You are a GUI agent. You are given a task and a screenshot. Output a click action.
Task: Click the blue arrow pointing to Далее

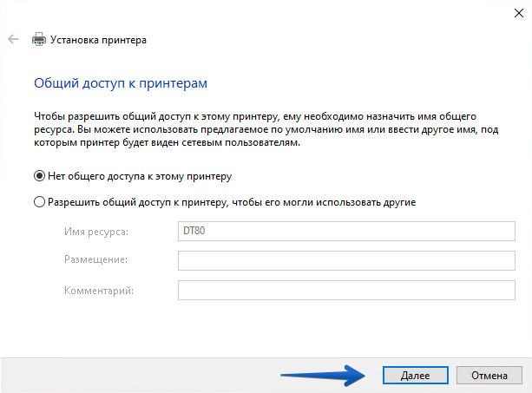[x=325, y=376]
